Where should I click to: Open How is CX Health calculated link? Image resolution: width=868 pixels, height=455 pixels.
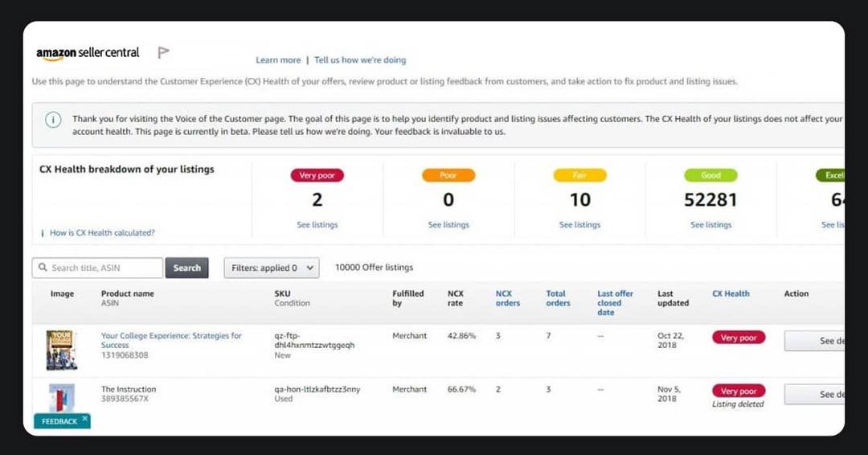pyautogui.click(x=102, y=233)
